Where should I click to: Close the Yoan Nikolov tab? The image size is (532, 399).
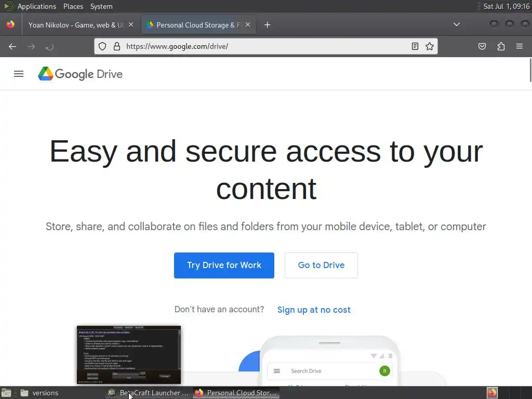coord(131,24)
